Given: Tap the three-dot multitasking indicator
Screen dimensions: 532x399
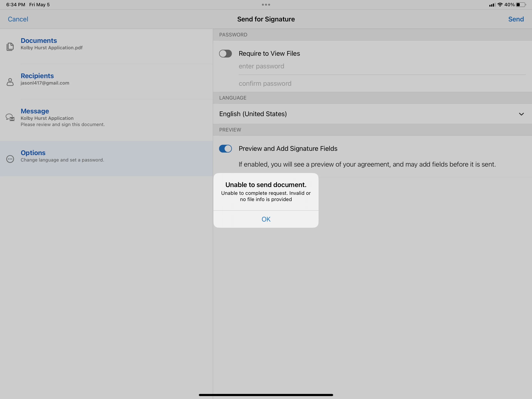Looking at the screenshot, I should point(266,4).
